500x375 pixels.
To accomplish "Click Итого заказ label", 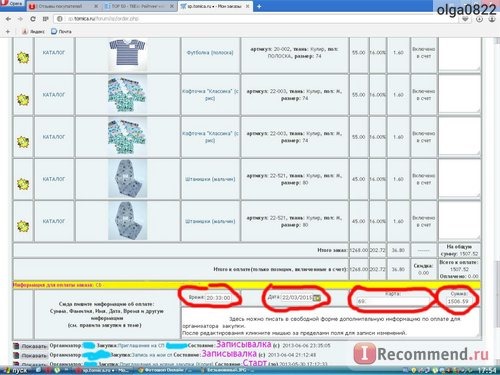I will (332, 250).
